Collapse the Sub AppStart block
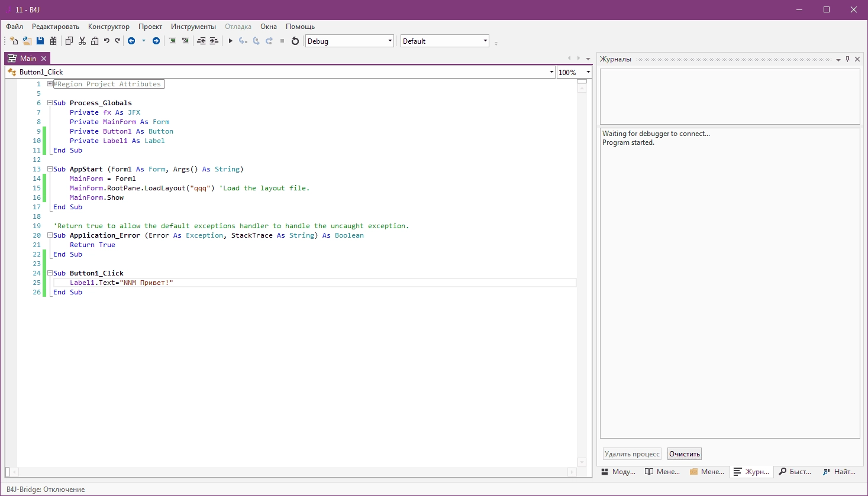This screenshot has width=868, height=496. 50,169
